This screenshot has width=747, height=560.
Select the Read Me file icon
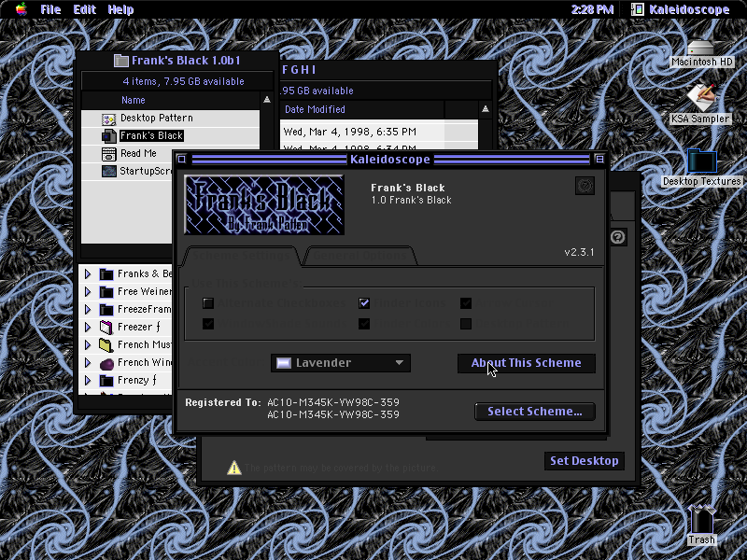tap(108, 154)
